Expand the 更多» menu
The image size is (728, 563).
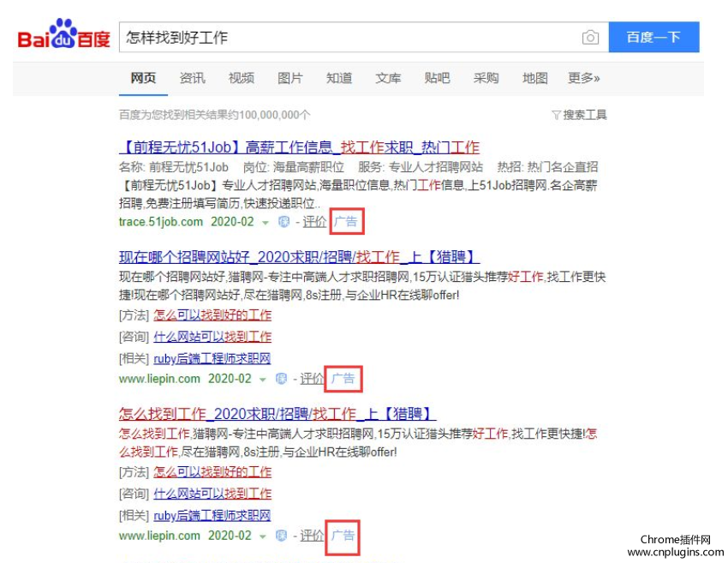[584, 78]
